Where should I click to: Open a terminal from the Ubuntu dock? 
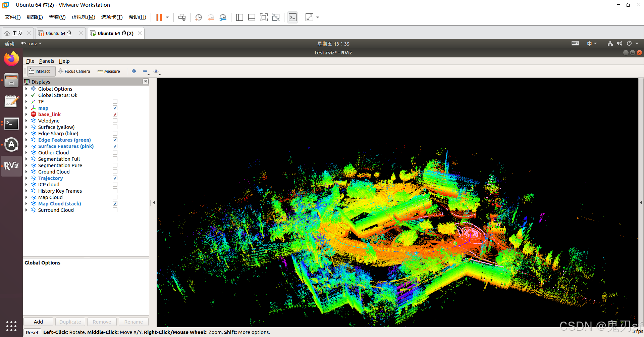(11, 124)
